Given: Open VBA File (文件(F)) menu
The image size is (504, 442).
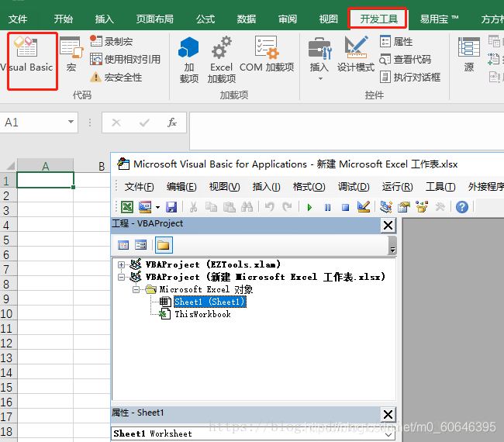Looking at the screenshot, I should click(x=139, y=187).
